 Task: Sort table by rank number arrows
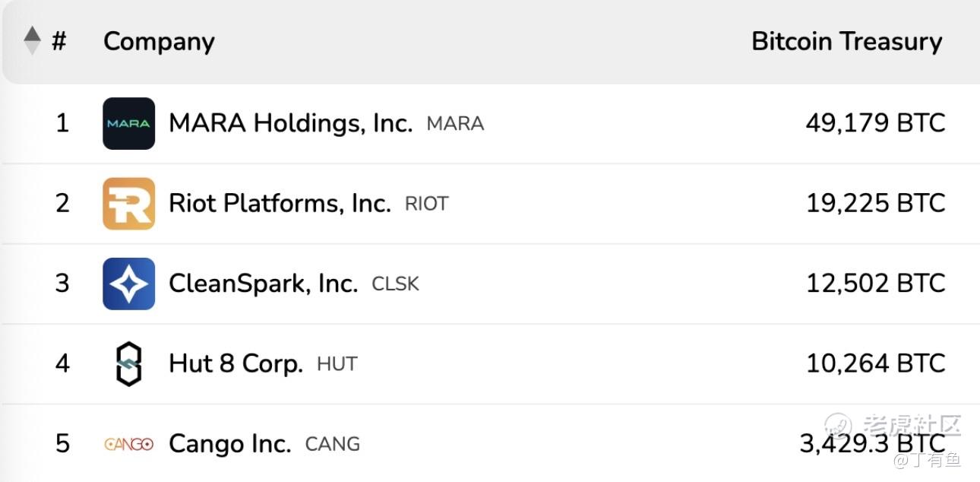point(32,41)
